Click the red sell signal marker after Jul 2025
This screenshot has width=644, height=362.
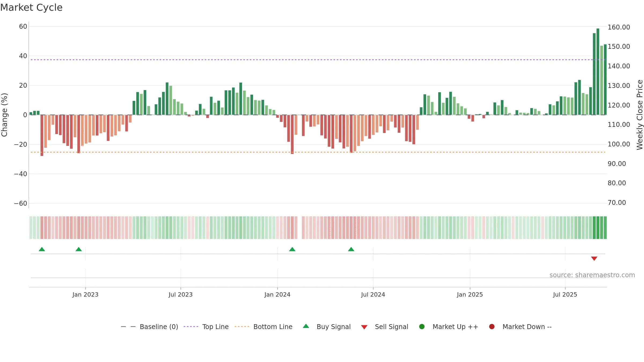click(594, 258)
